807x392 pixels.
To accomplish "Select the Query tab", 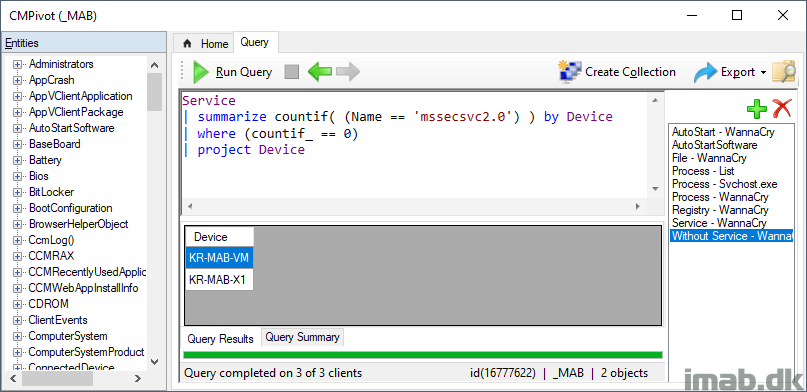I will tap(255, 42).
